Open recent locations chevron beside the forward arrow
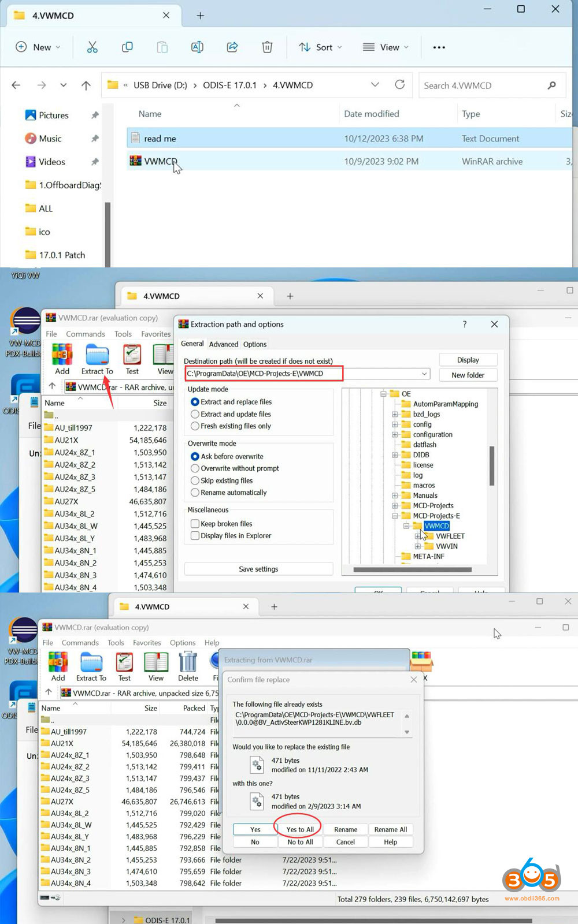Viewport: 578px width, 924px height. 64,85
